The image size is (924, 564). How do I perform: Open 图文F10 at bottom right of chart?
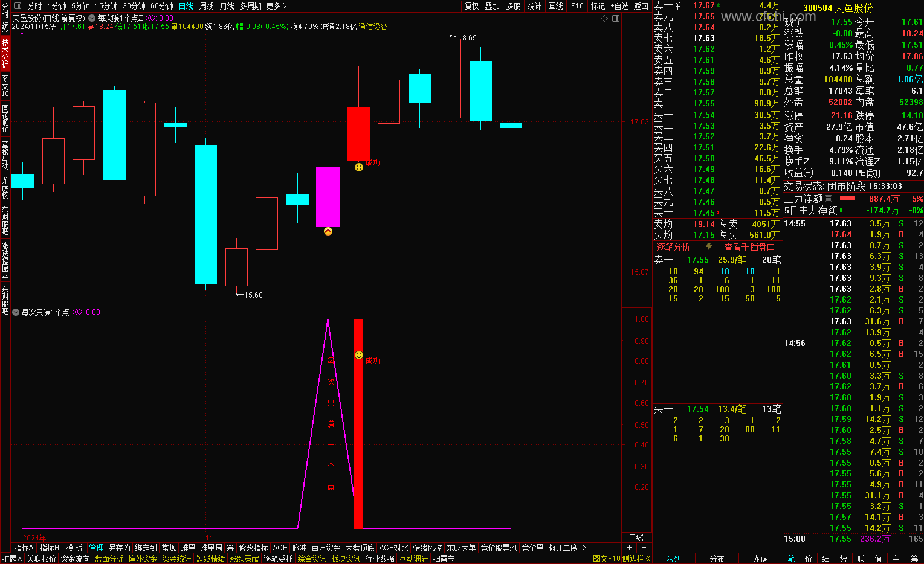tap(607, 559)
